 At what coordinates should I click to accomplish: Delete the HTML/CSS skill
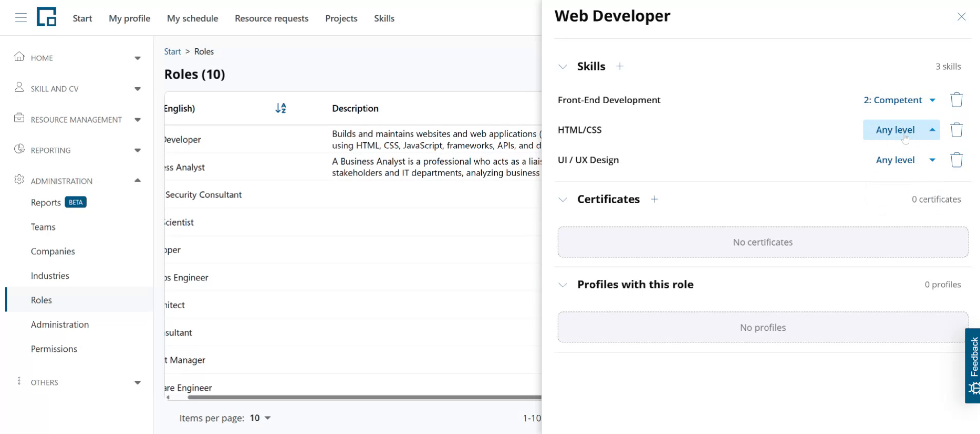click(x=956, y=130)
